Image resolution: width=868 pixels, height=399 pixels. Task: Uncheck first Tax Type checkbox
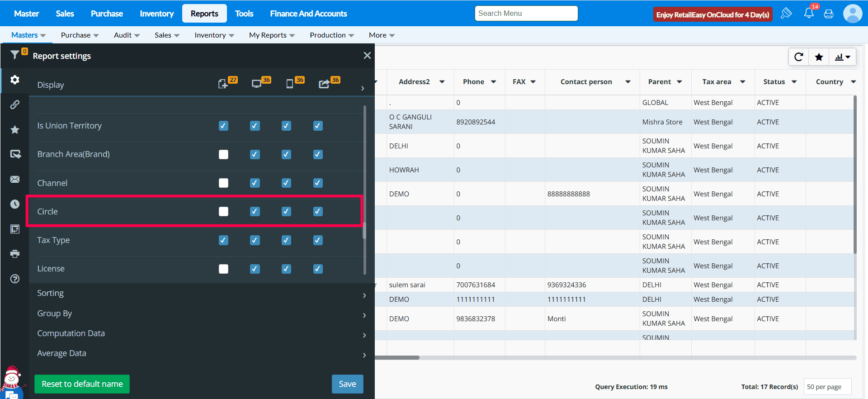tap(223, 240)
